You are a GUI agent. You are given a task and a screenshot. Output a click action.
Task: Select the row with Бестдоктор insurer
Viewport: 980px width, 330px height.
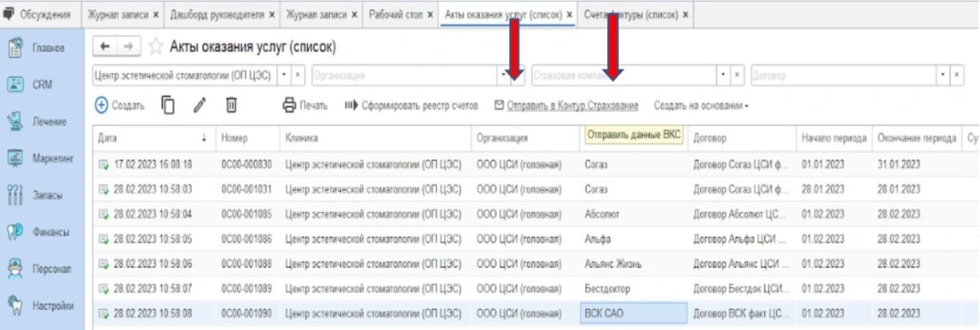(531, 289)
